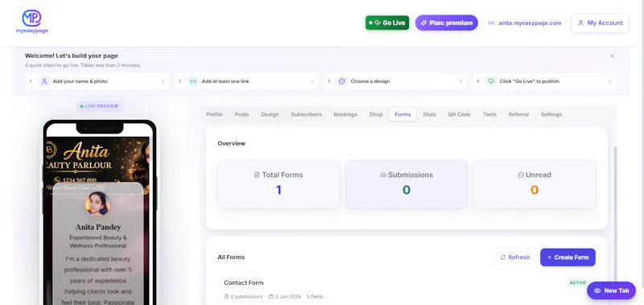Image resolution: width=644 pixels, height=305 pixels.
Task: Click the Create Form button
Action: point(568,258)
